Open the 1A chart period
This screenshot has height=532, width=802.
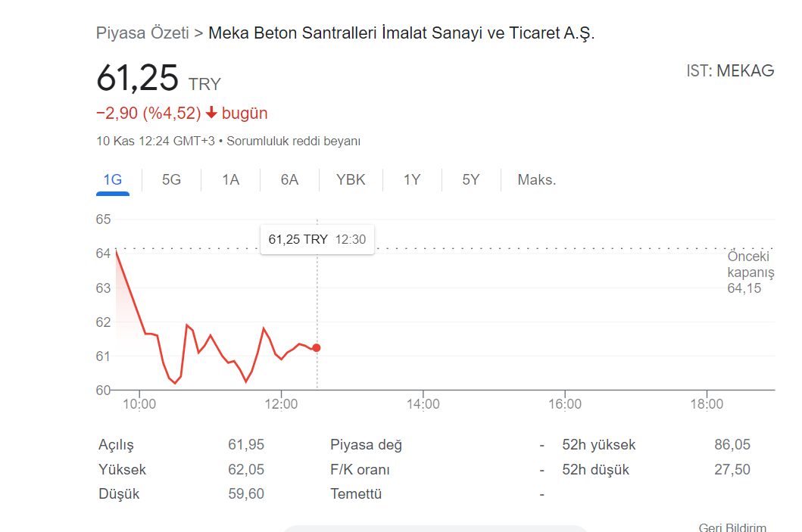[x=231, y=180]
